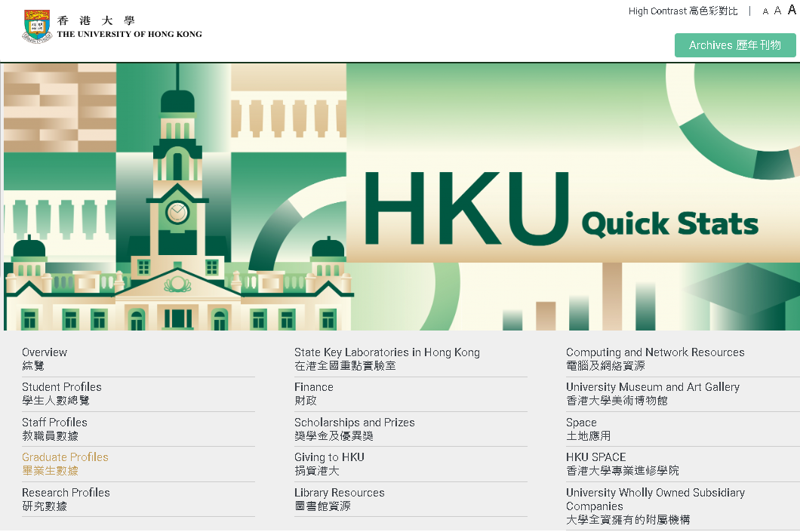Image resolution: width=800 pixels, height=532 pixels.
Task: Select the smallest font size A
Action: 765,11
